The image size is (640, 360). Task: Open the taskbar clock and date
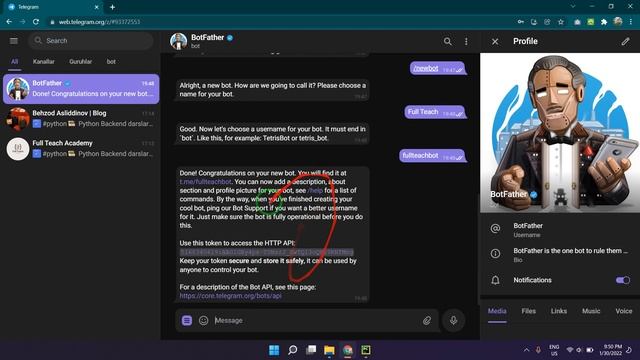(x=611, y=350)
